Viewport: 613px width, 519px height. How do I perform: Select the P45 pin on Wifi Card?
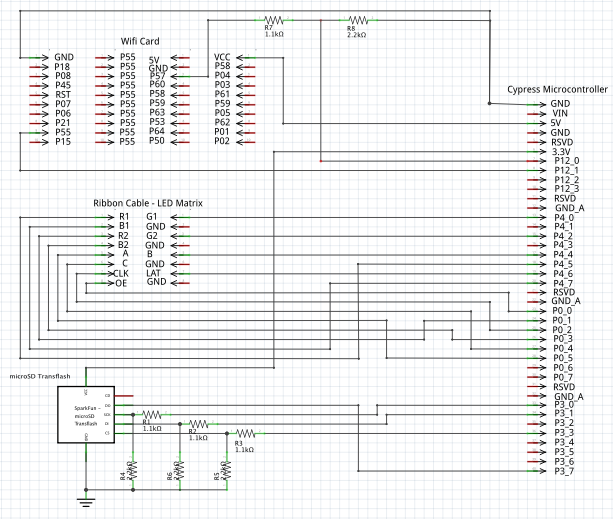63,86
